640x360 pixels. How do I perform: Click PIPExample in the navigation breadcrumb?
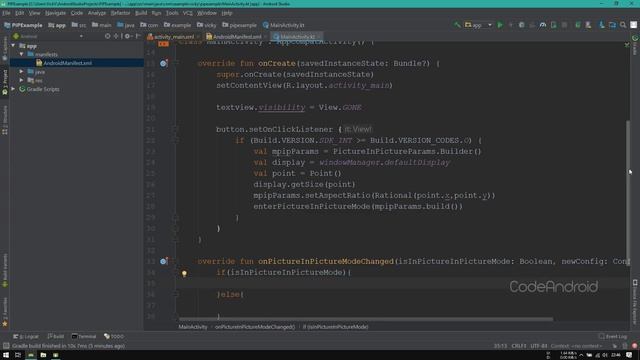coord(23,25)
